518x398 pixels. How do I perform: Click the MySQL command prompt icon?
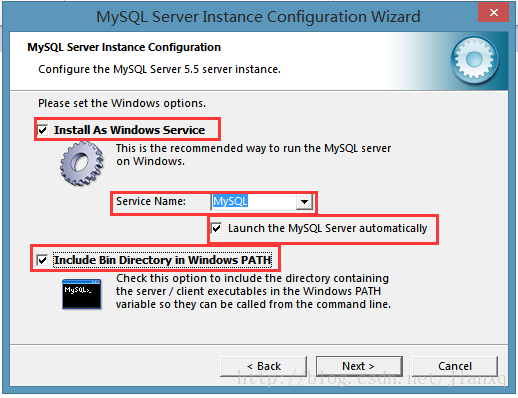82,294
